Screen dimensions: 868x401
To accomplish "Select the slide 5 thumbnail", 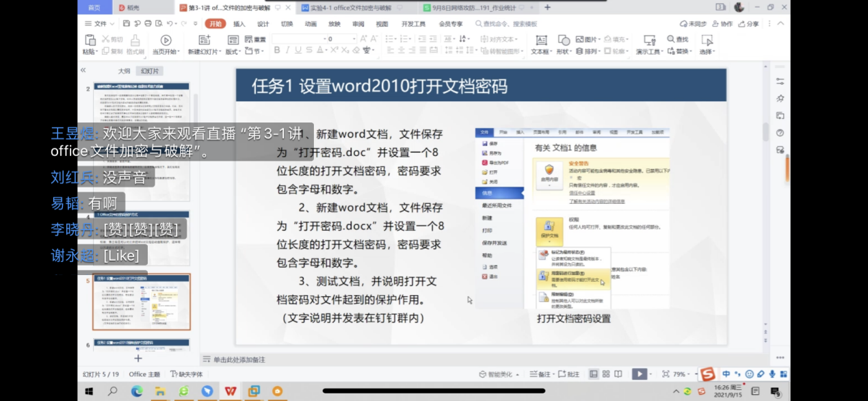I will tap(142, 302).
